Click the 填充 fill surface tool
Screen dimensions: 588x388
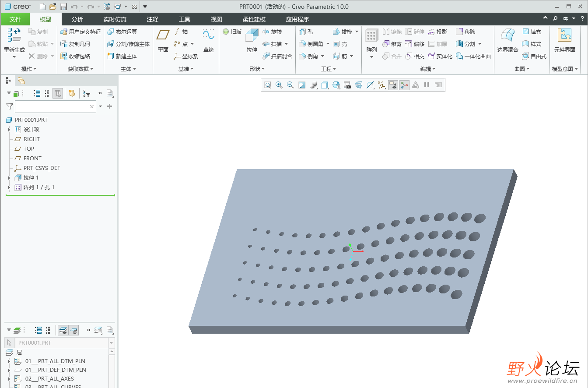[x=532, y=32]
